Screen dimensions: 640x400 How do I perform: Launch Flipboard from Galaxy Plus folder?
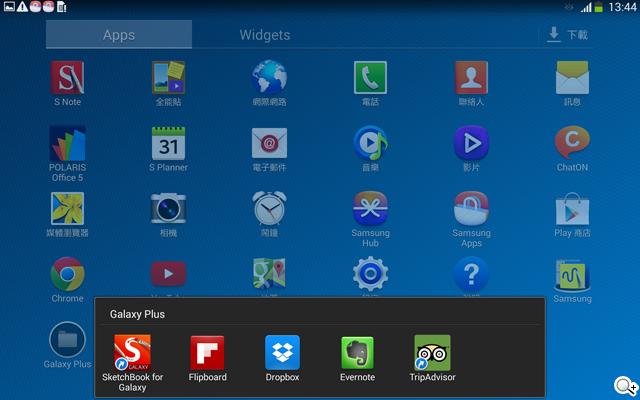click(x=207, y=354)
